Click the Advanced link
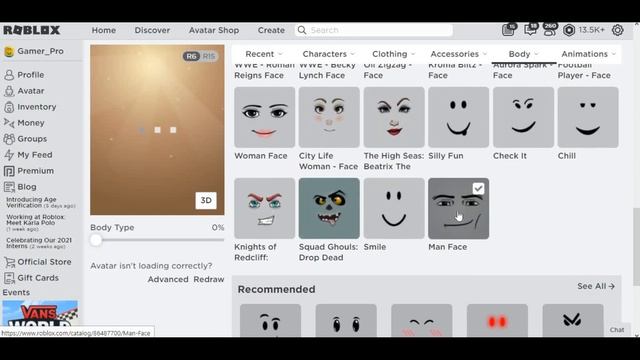 click(168, 279)
